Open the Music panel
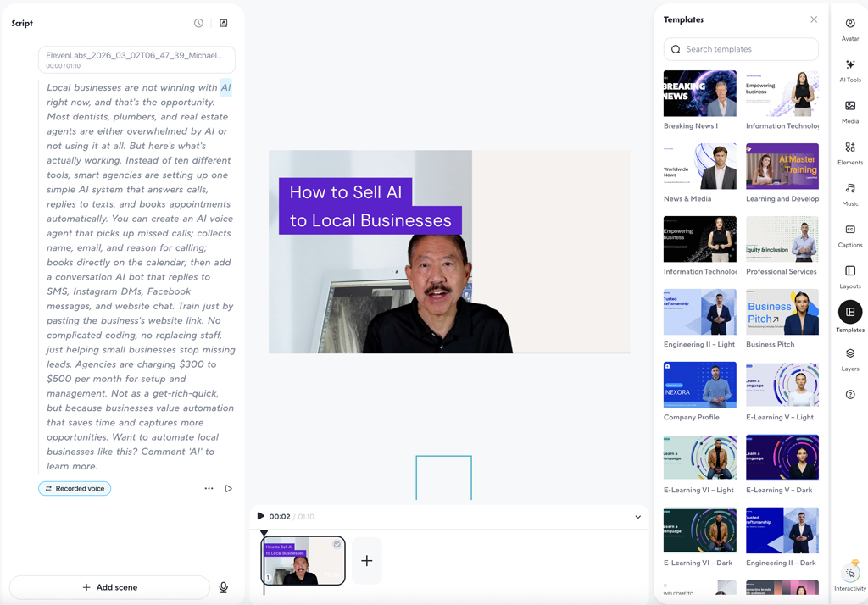The height and width of the screenshot is (605, 868). pyautogui.click(x=849, y=193)
